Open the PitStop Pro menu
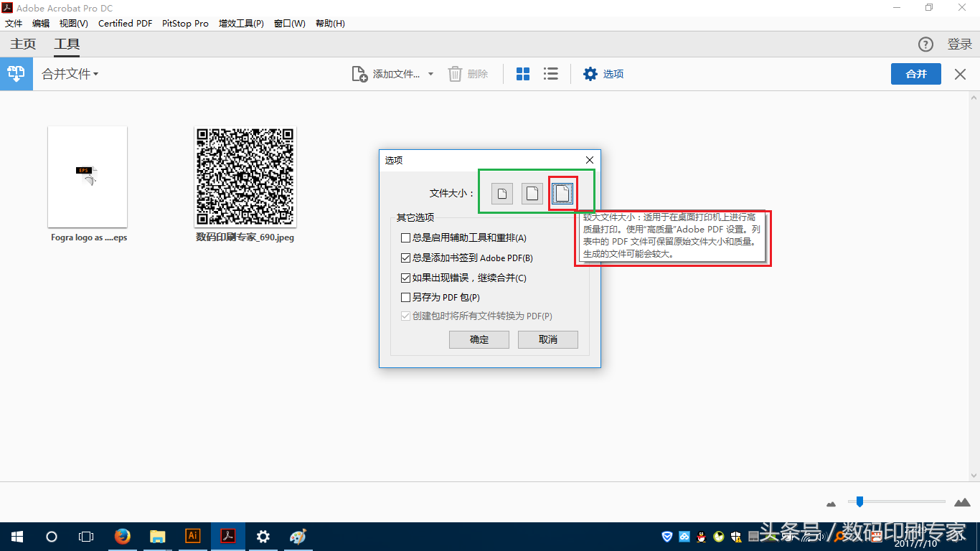This screenshot has height=551, width=980. pyautogui.click(x=185, y=24)
